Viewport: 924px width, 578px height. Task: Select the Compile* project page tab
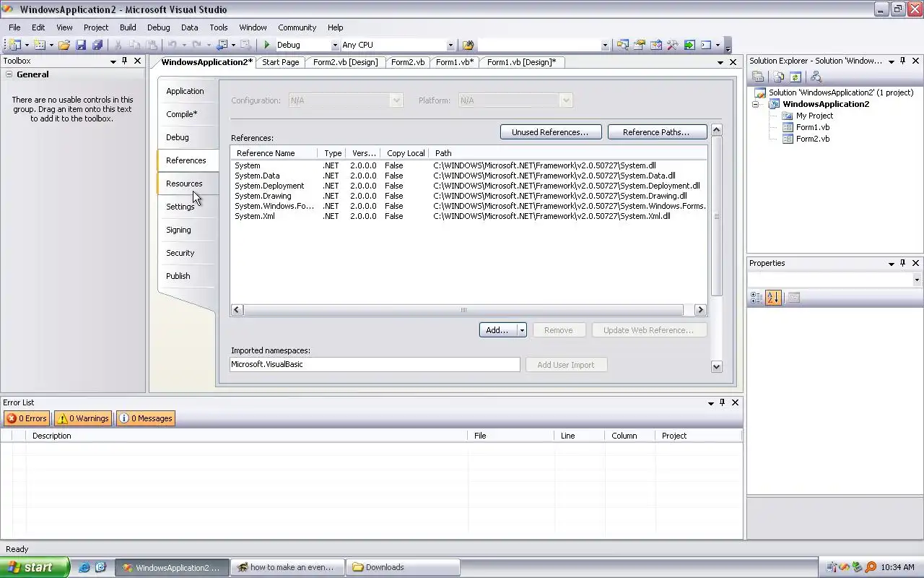(x=187, y=114)
